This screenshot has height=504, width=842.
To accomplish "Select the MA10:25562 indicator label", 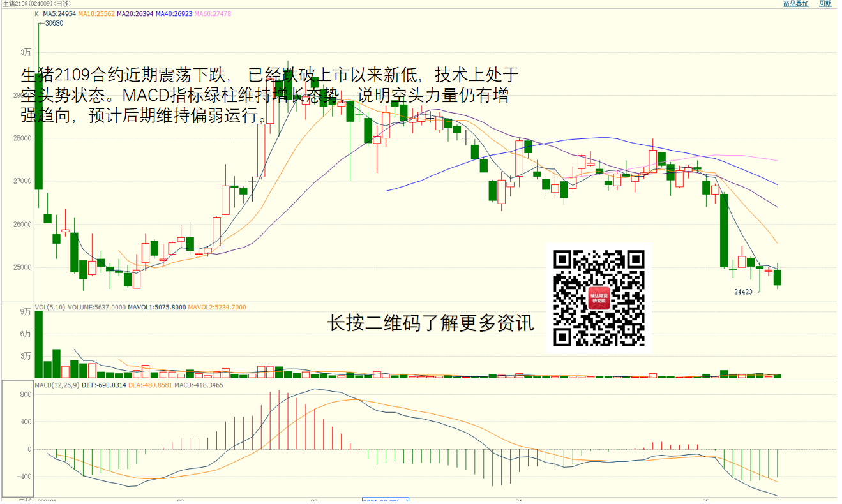I will click(x=96, y=13).
